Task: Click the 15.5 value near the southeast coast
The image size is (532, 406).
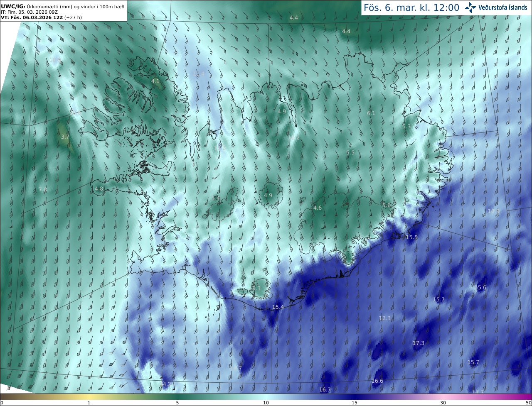Action: 412,237
